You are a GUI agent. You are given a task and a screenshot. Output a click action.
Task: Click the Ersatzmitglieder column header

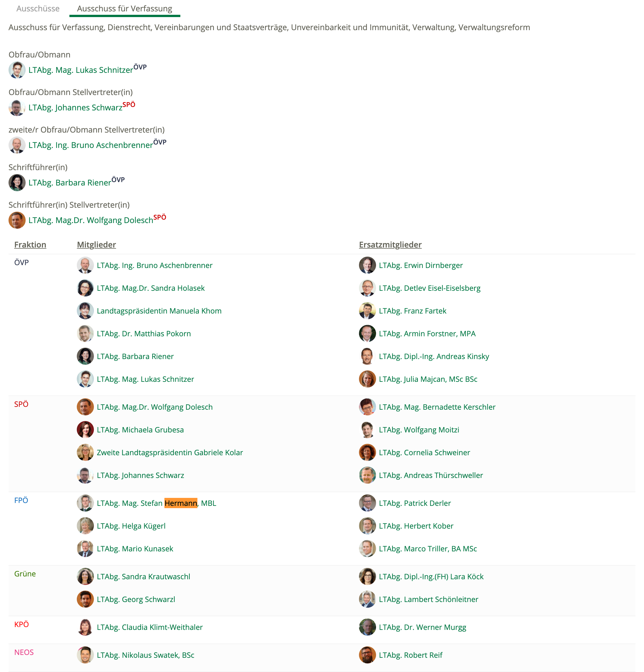coord(390,244)
